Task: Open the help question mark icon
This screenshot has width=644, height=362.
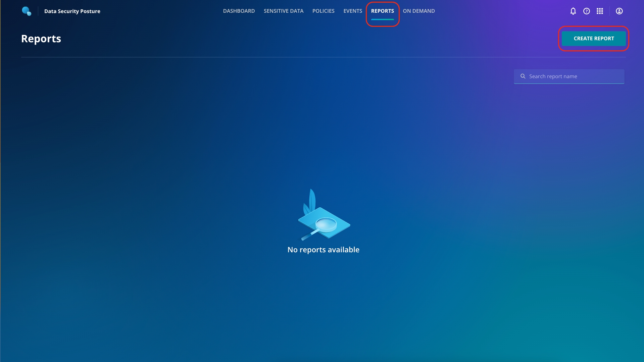Action: (x=586, y=11)
